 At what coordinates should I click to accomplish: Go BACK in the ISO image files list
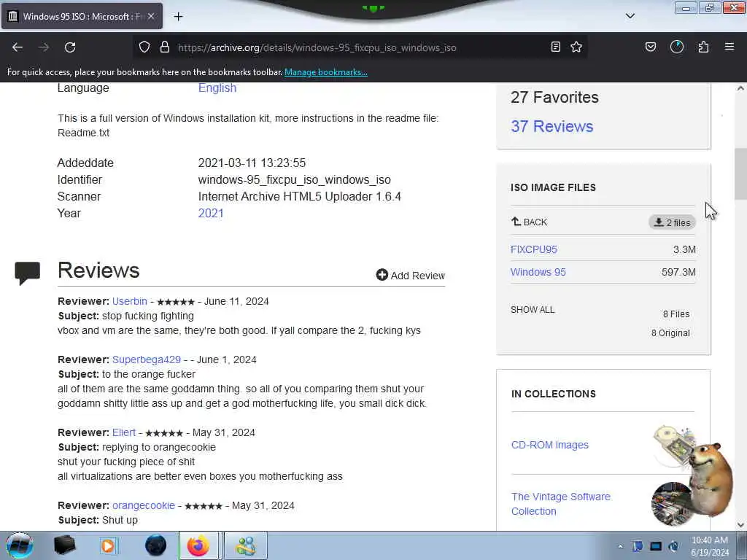(529, 222)
